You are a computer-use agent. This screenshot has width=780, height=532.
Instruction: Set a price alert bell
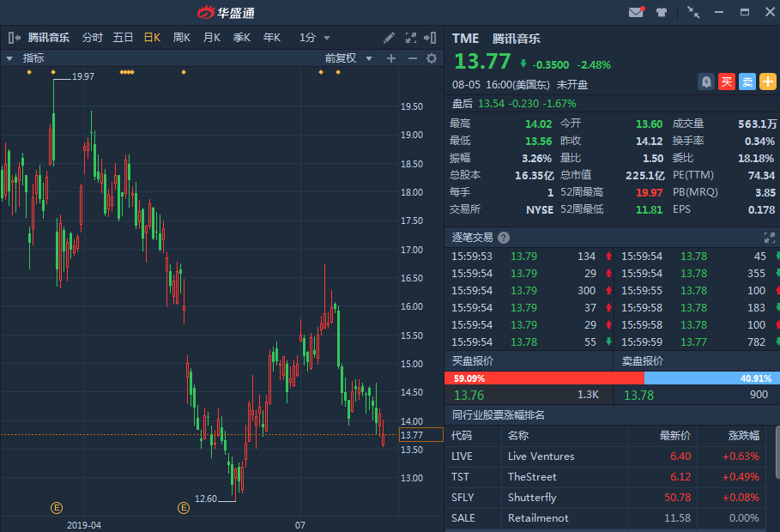(x=706, y=82)
